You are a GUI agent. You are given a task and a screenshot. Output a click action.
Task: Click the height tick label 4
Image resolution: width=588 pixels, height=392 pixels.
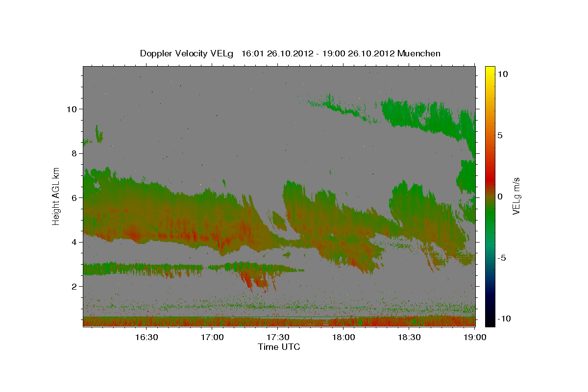click(74, 242)
